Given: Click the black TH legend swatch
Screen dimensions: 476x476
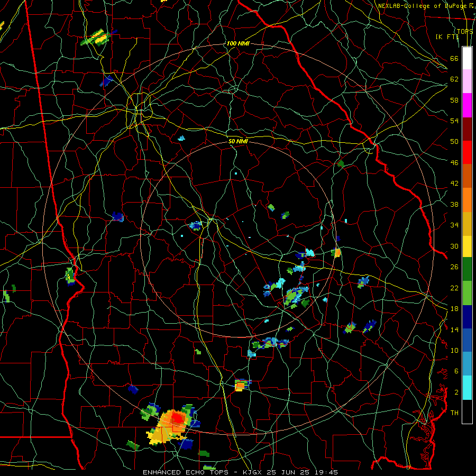Looking at the screenshot, I should (467, 411).
